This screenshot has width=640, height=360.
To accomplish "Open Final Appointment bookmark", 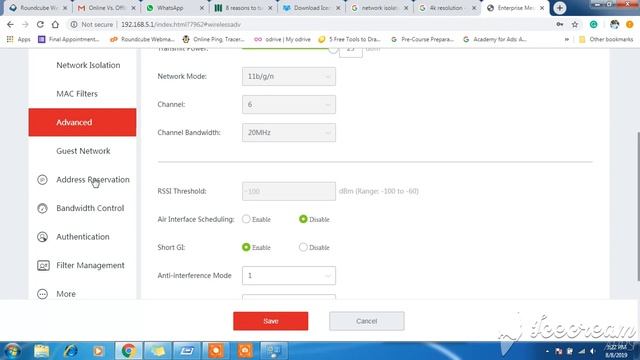I will (69, 39).
